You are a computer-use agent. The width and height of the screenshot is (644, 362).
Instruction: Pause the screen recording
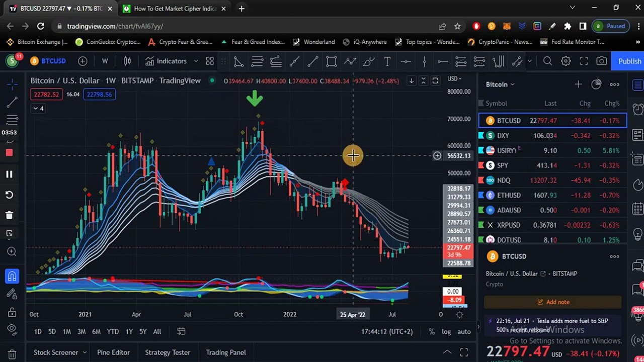click(9, 174)
